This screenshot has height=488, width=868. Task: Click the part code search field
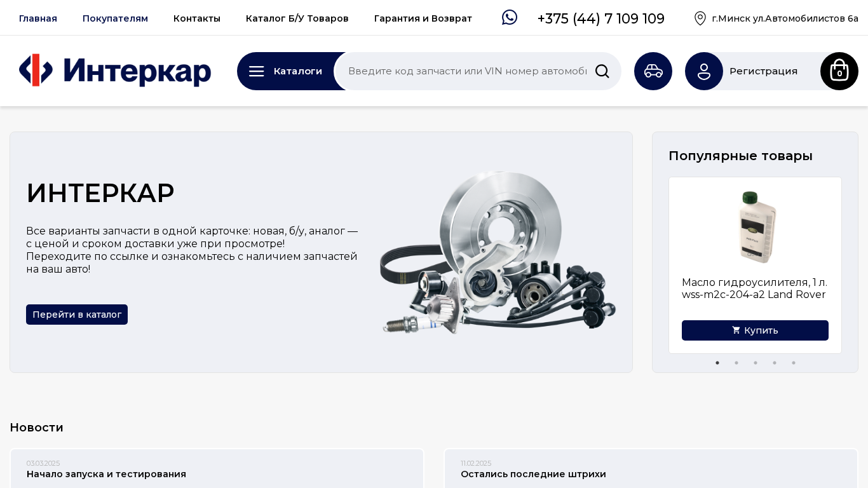(467, 71)
